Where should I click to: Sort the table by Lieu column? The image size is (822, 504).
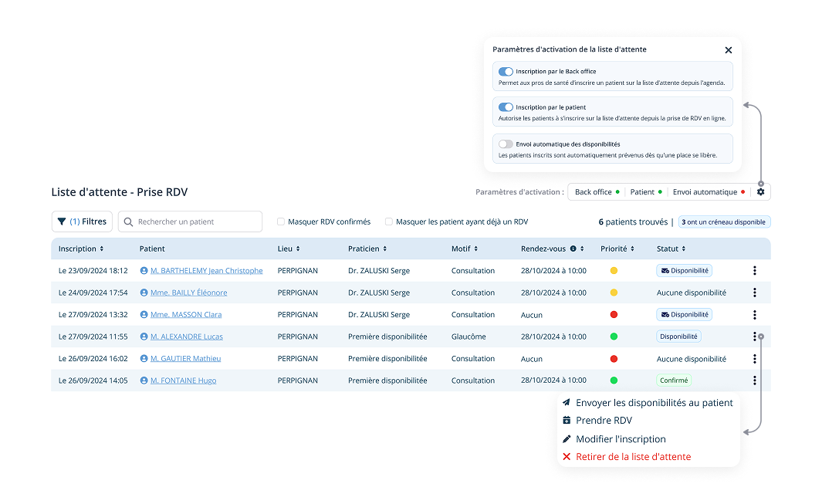298,249
